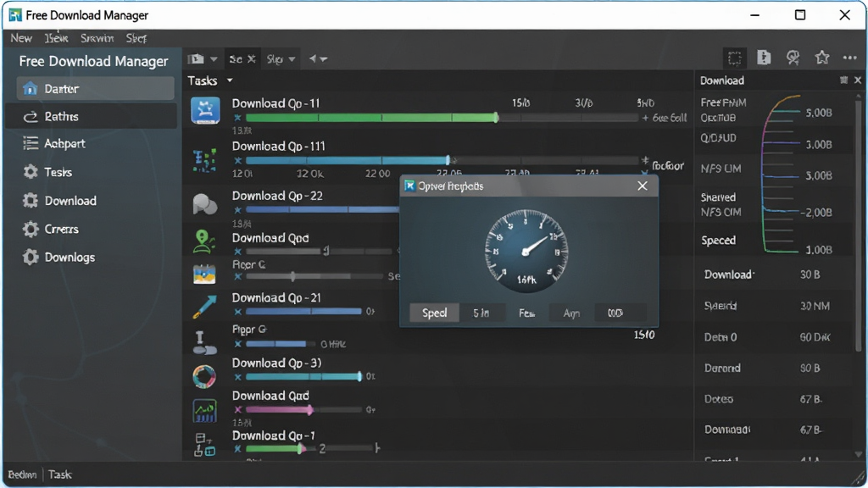The height and width of the screenshot is (488, 868).
Task: Click the network icon of Download Qp-1 task
Action: point(204,445)
